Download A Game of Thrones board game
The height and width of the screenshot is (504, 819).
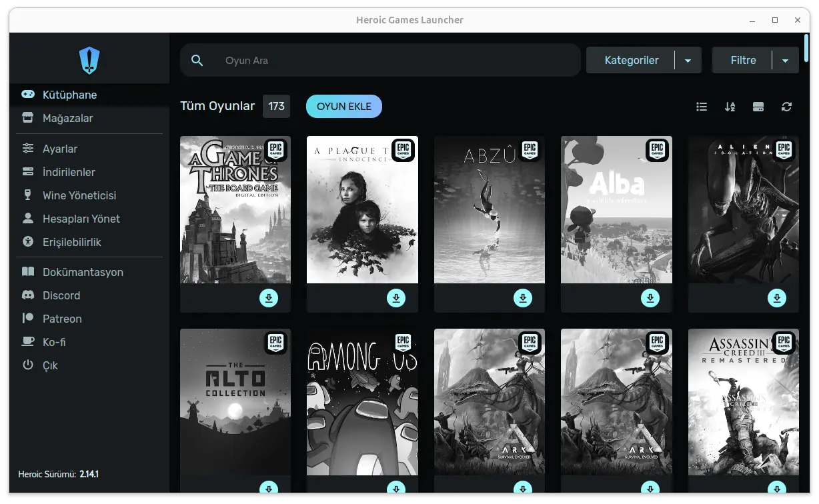pos(269,298)
